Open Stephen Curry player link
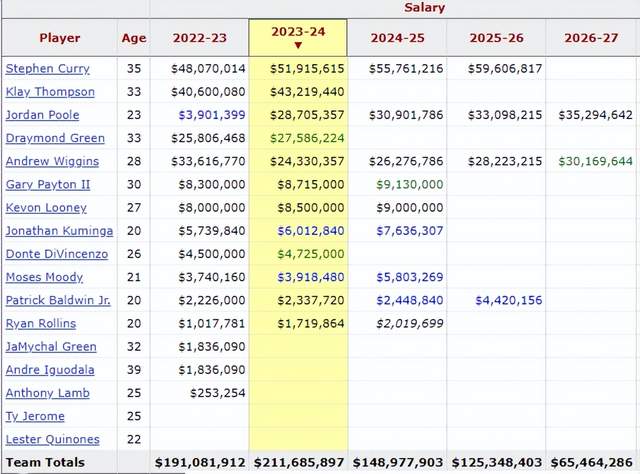Screen dimensions: 640x474 47,69
